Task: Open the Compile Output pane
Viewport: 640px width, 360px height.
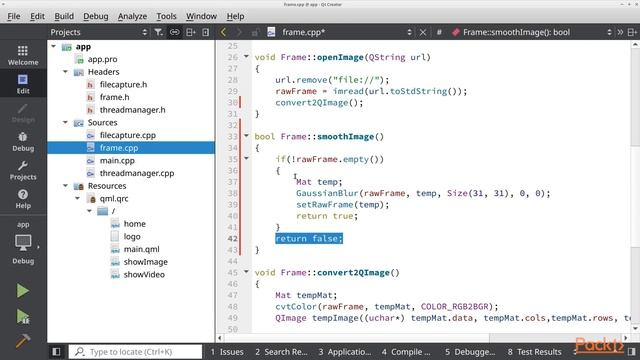Action: point(406,351)
